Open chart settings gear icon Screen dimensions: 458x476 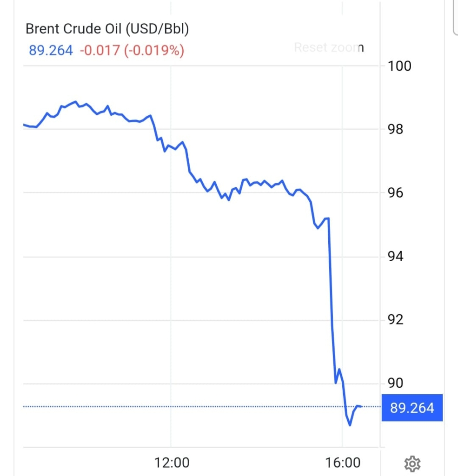[x=412, y=463]
